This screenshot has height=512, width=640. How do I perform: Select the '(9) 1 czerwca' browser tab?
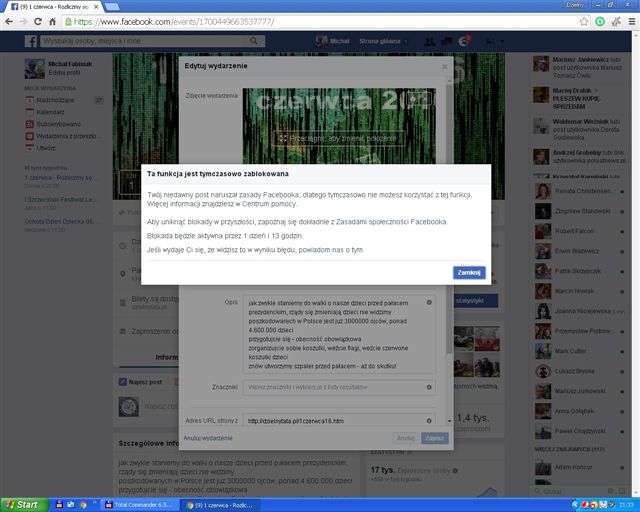(53, 7)
